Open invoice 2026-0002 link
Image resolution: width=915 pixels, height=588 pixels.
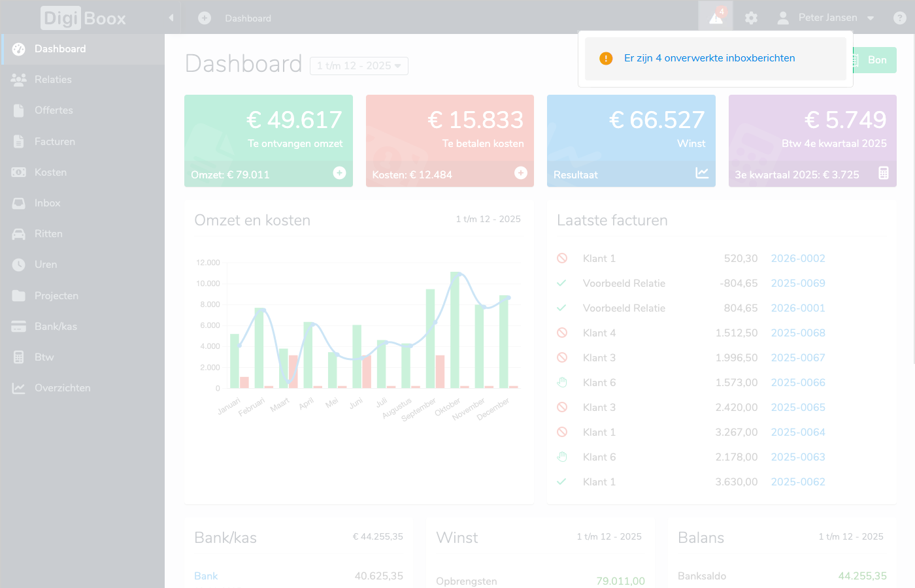coord(798,259)
